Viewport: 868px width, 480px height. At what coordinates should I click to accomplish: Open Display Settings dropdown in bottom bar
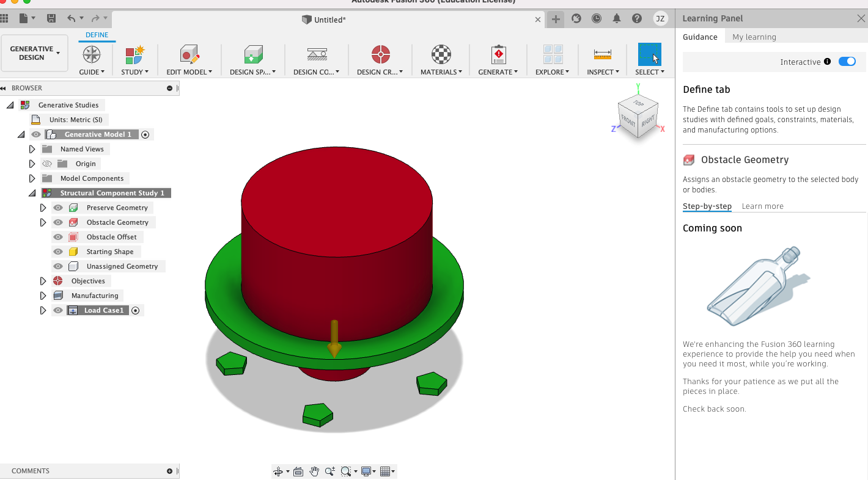point(368,471)
